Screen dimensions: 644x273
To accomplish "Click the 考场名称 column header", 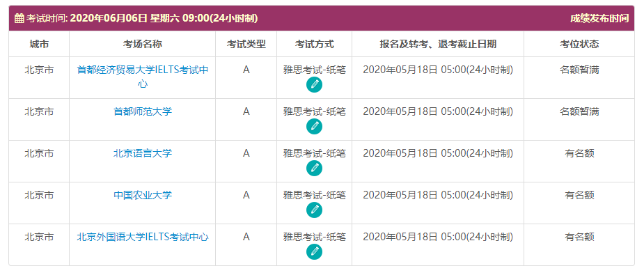I will coord(142,44).
